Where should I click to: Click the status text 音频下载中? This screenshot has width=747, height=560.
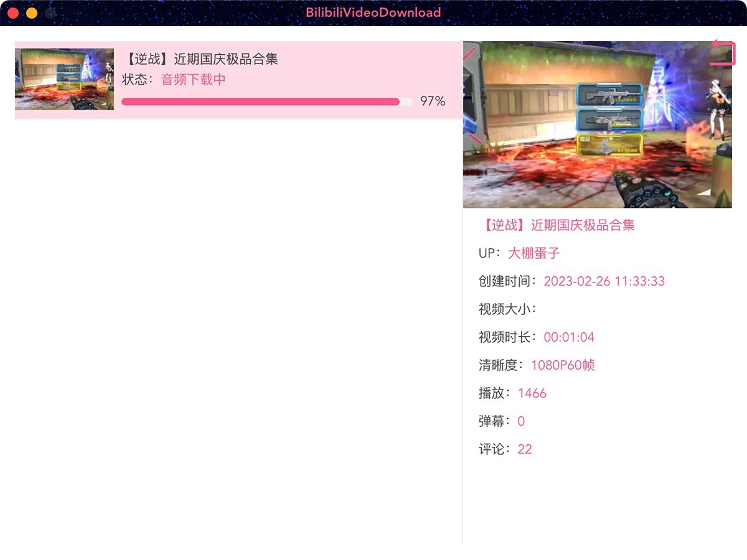point(194,80)
